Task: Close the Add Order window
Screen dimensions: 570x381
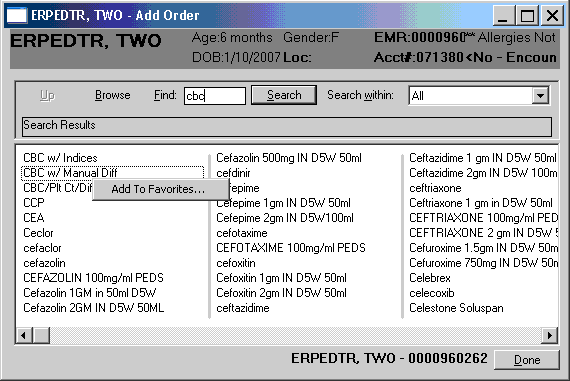Action: pos(552,16)
